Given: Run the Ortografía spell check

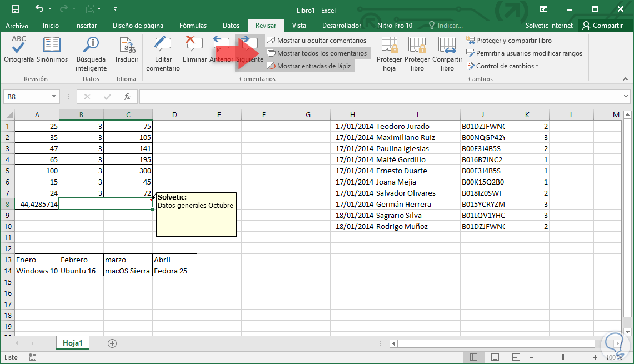Looking at the screenshot, I should click(x=18, y=49).
